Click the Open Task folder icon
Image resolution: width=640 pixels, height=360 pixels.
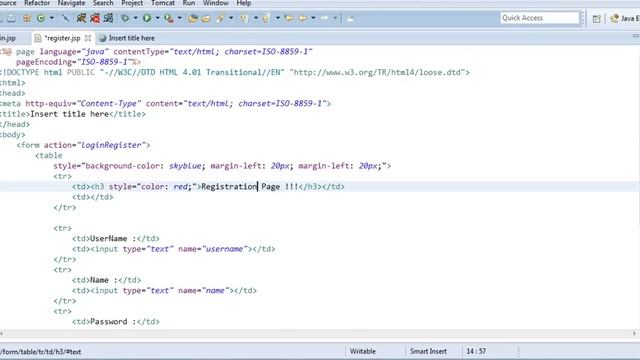pos(206,18)
